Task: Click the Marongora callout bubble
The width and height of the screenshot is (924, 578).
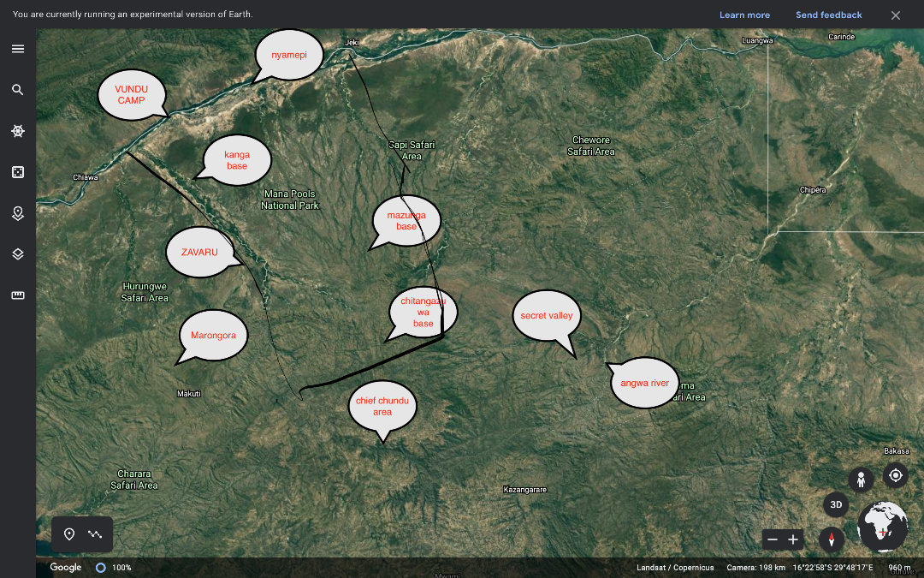Action: pos(213,335)
